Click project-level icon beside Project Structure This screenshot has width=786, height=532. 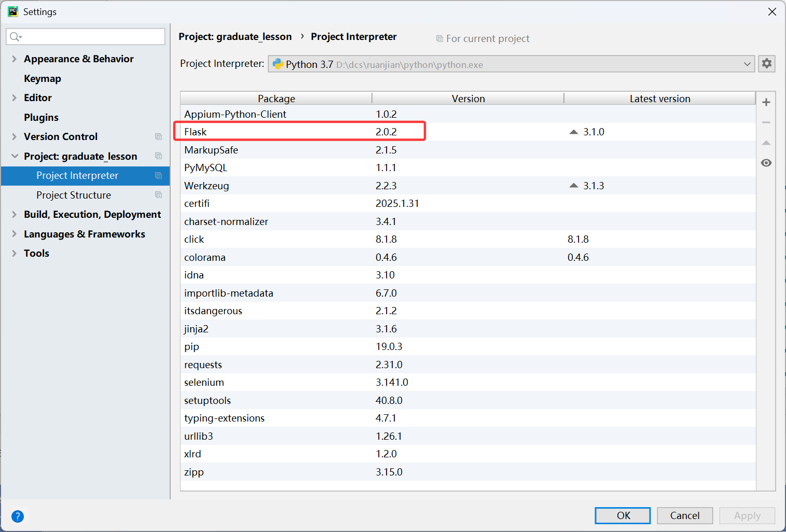tap(158, 195)
